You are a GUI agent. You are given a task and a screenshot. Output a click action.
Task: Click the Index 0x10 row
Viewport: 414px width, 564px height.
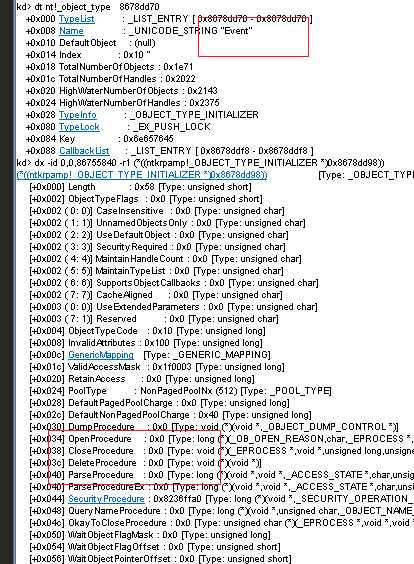[88, 55]
